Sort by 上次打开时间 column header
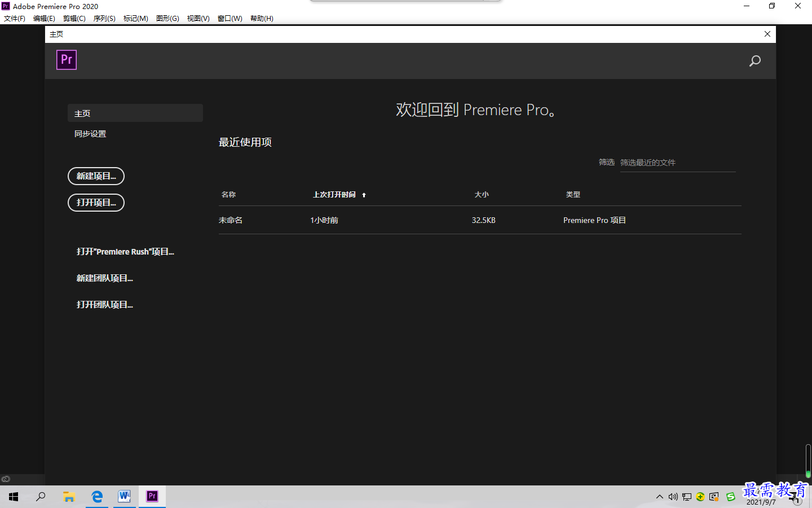 (x=334, y=195)
